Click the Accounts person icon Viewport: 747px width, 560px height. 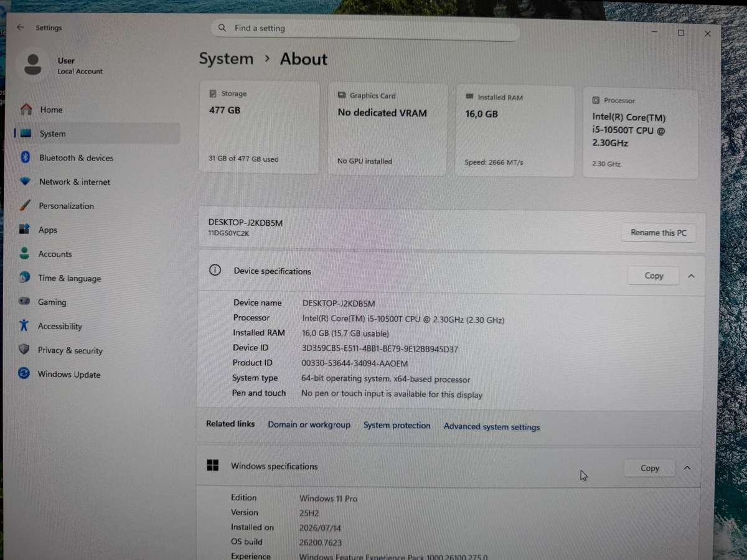click(24, 253)
